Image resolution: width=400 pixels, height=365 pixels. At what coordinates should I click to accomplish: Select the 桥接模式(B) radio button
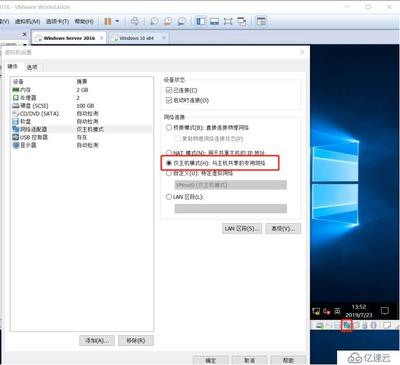(x=169, y=127)
